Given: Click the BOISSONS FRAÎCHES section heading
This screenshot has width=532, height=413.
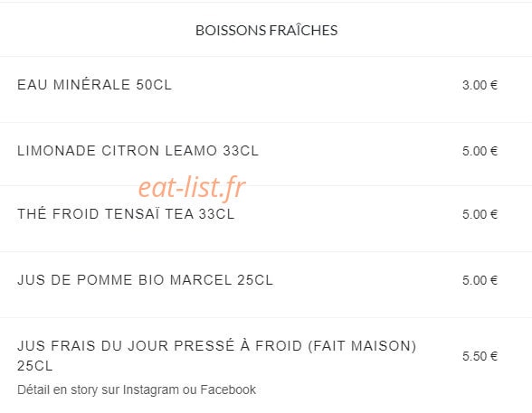Looking at the screenshot, I should point(266,31).
